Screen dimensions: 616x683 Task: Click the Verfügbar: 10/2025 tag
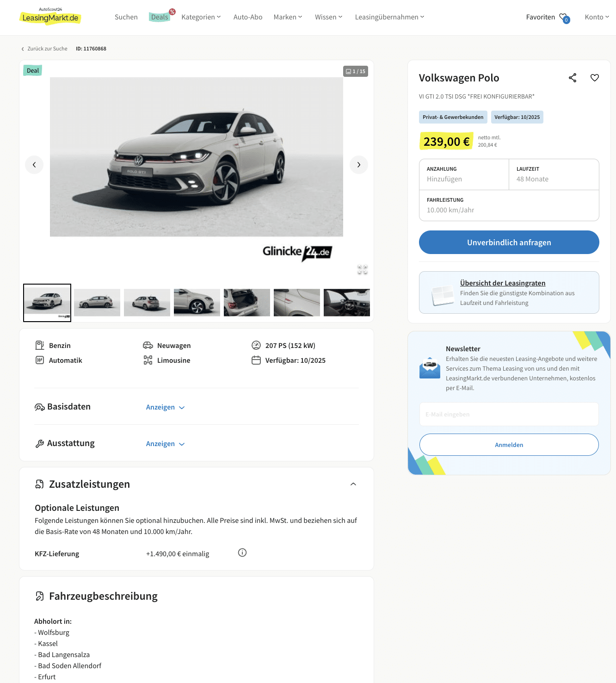point(517,117)
